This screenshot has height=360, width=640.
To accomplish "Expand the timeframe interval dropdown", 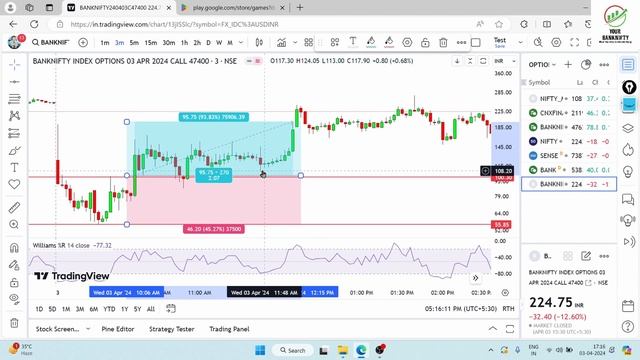I will [x=241, y=42].
